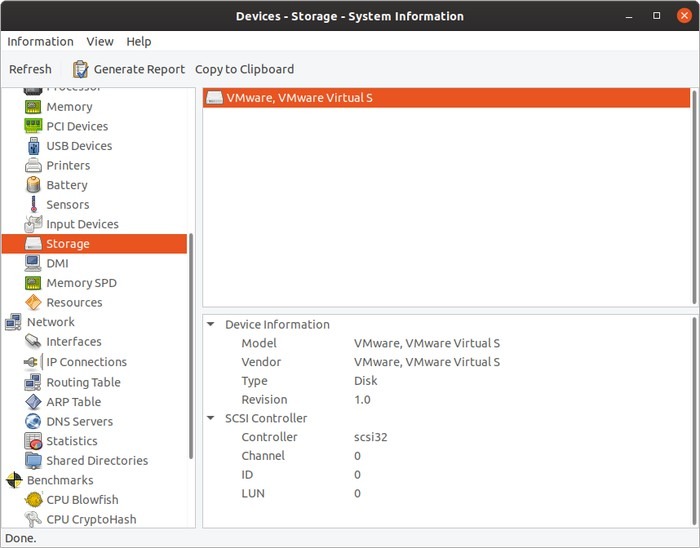Collapse the SCSI Controller section

(211, 418)
